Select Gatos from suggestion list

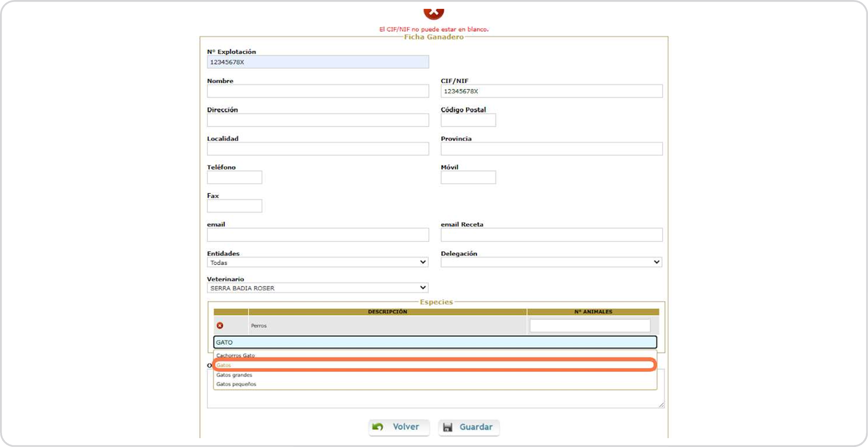(434, 365)
